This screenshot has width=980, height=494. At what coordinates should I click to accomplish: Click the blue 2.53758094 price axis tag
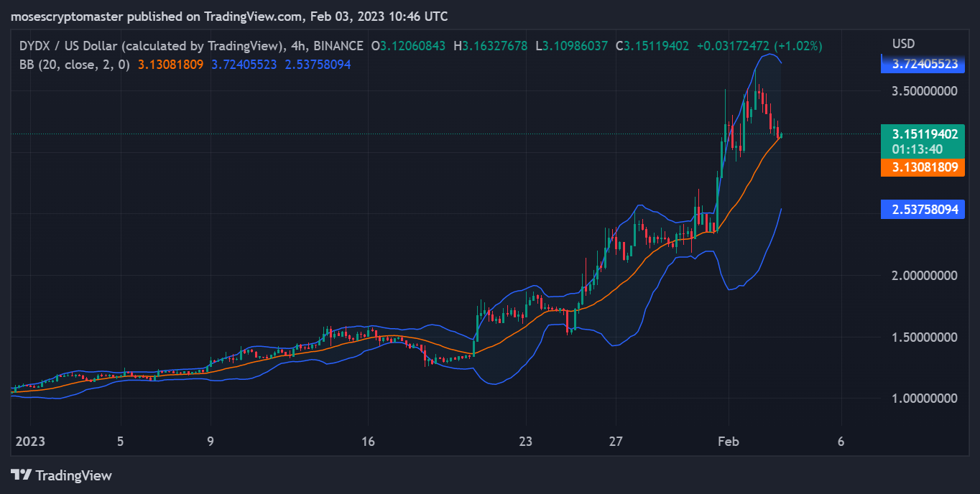click(x=923, y=210)
